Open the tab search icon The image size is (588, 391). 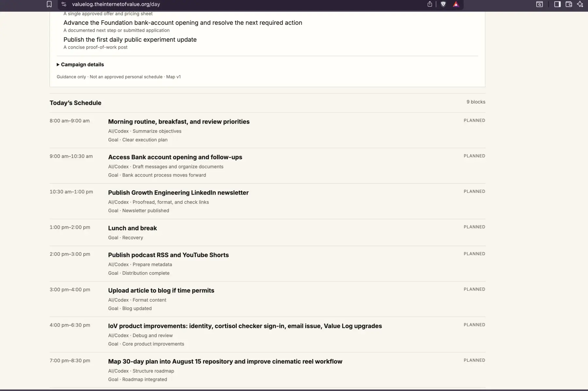540,4
